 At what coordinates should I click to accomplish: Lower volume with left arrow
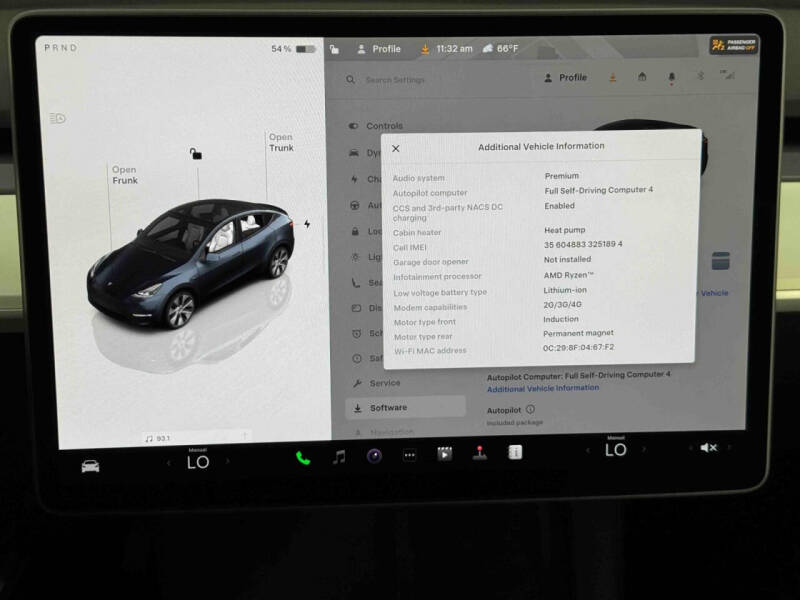point(690,448)
